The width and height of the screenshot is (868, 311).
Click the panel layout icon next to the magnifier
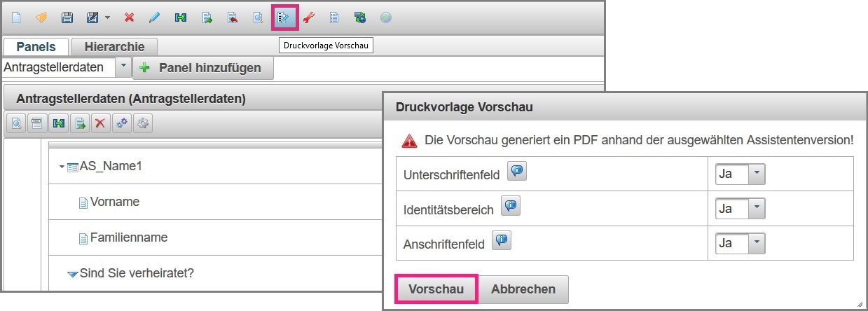[x=37, y=123]
